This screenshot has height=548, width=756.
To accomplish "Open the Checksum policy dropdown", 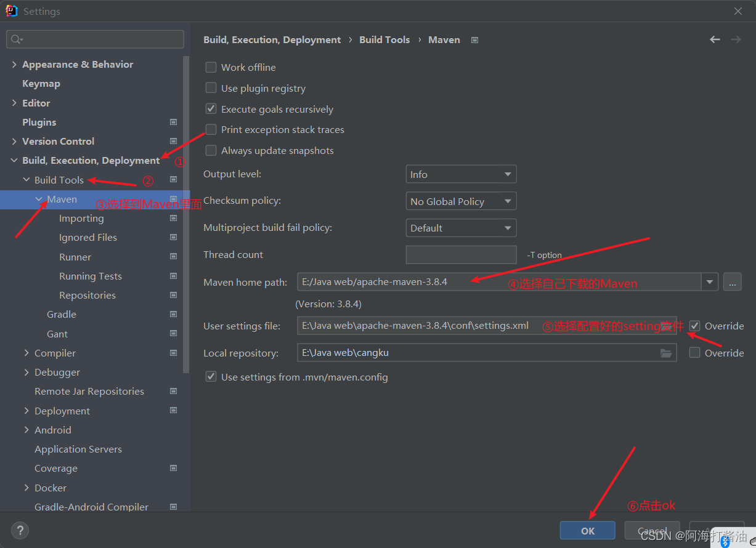I will (x=461, y=201).
